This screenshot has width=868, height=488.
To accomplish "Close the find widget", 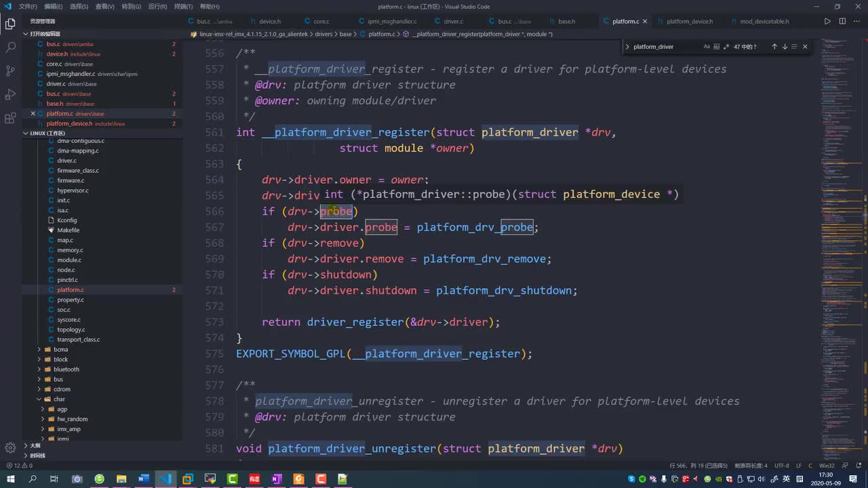I will click(805, 47).
